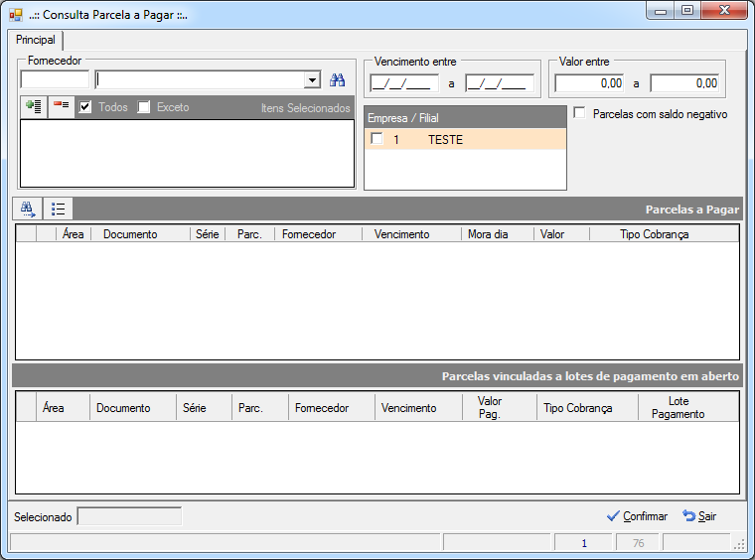Click Tipo Cobrança header in Parcelas a Pagar
Screen dimensions: 755x560
pos(664,234)
